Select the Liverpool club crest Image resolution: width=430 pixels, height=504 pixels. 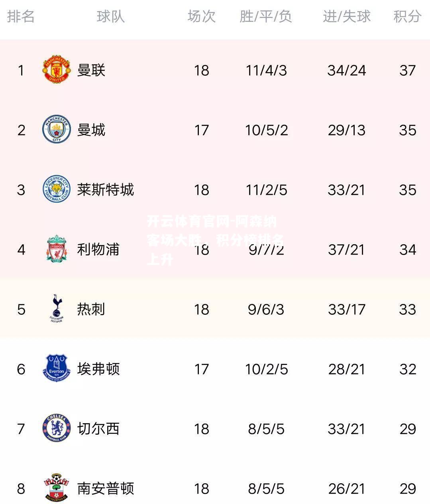tap(57, 249)
